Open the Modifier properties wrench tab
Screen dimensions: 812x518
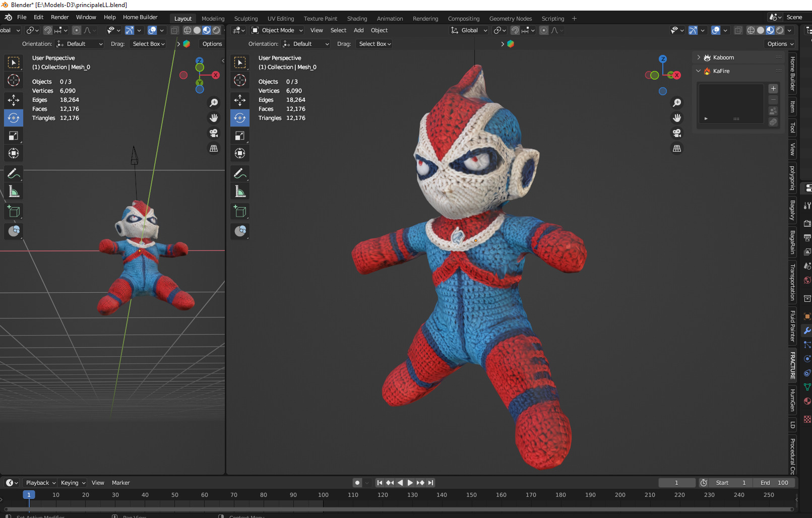[x=807, y=331]
